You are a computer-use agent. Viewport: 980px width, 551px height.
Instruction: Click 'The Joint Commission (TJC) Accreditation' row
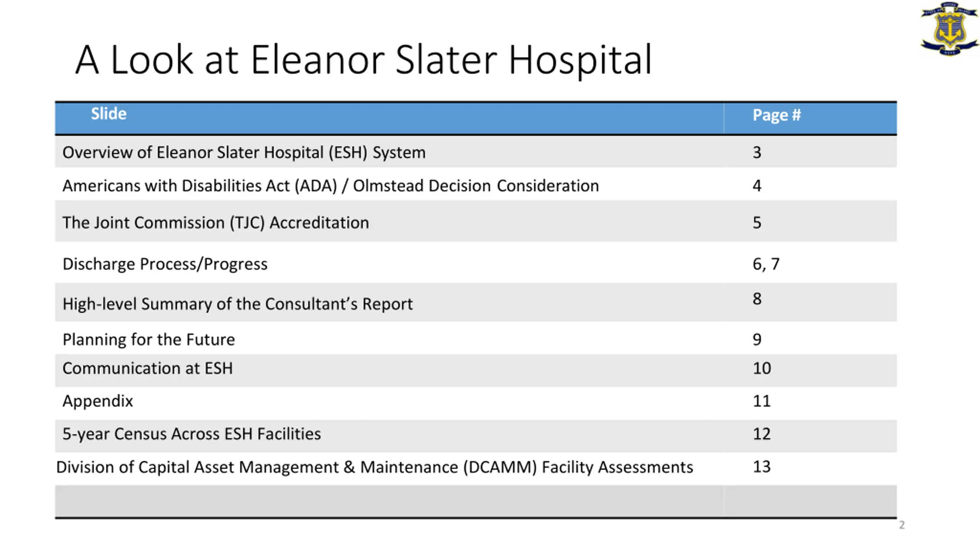coord(216,223)
